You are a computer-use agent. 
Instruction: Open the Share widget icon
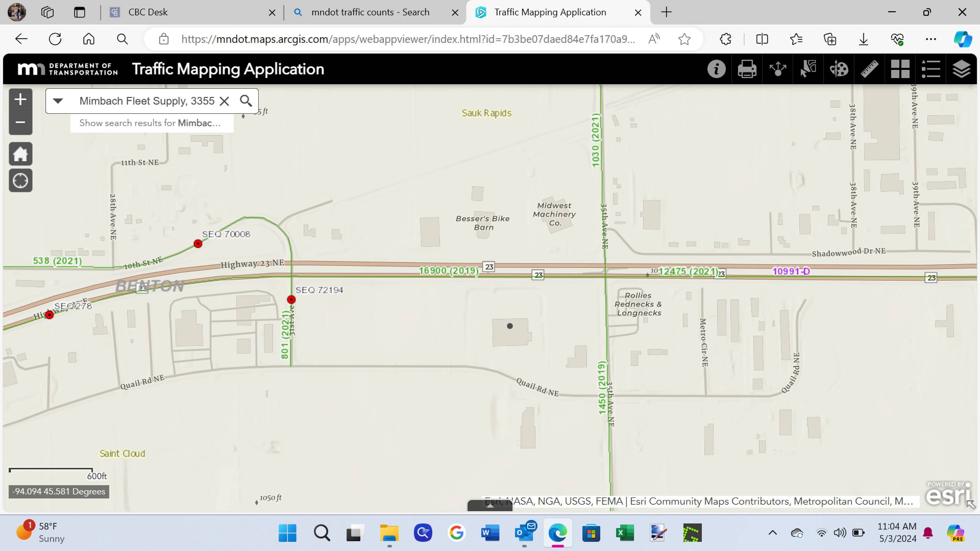pyautogui.click(x=777, y=69)
